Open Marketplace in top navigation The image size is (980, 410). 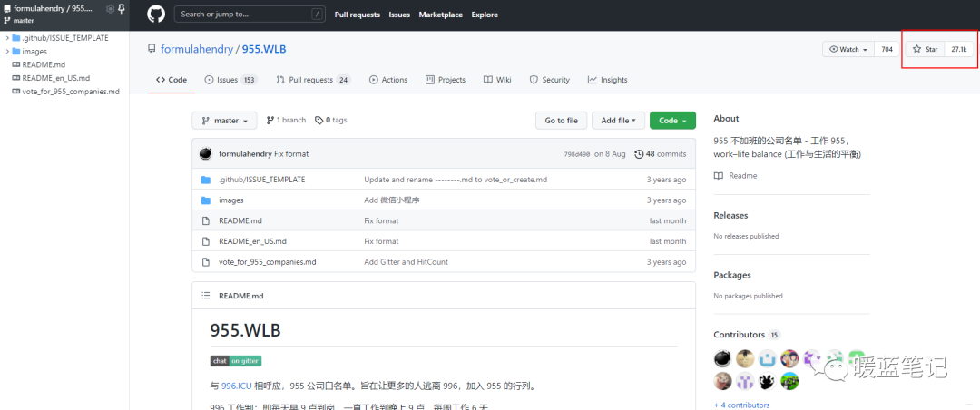[441, 15]
